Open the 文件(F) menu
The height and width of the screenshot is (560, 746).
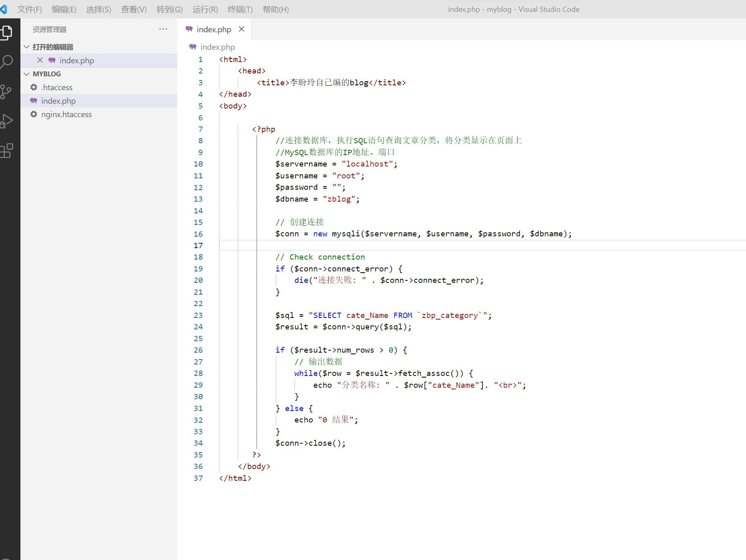pyautogui.click(x=29, y=9)
